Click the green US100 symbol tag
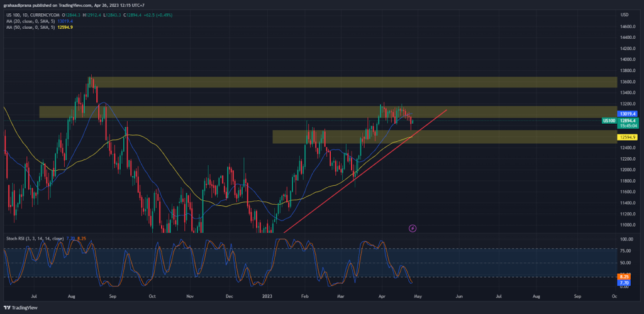644x314 pixels. (x=609, y=121)
